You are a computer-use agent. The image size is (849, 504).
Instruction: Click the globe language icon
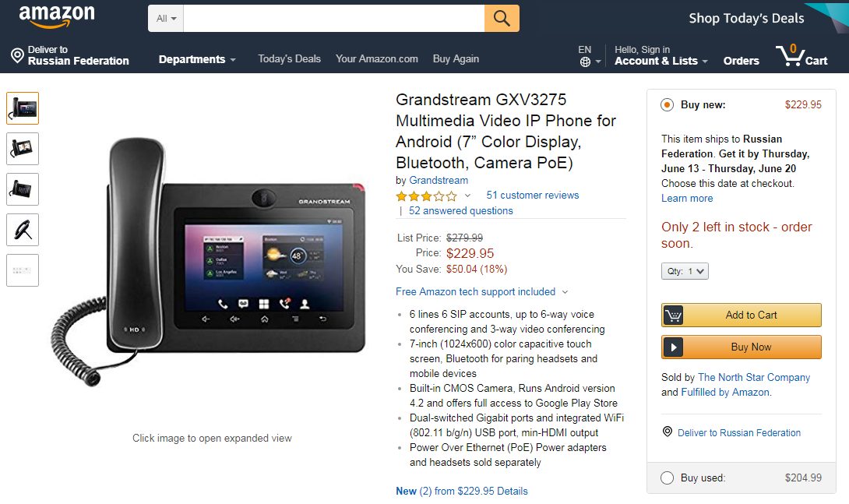click(585, 62)
